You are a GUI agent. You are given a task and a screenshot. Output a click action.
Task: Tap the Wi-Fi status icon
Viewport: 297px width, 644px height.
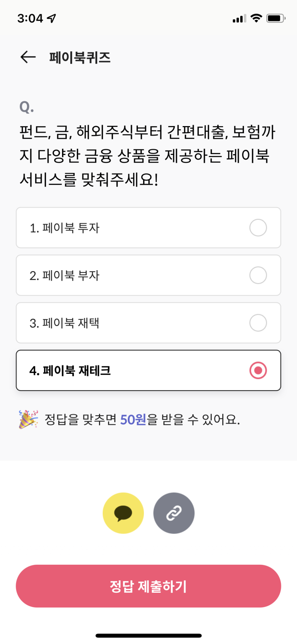256,18
